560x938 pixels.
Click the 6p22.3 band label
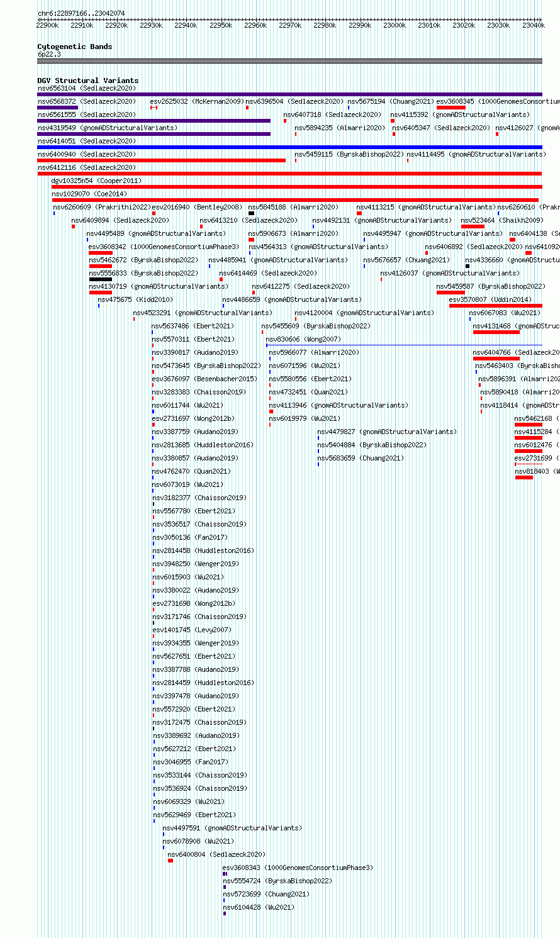point(49,54)
